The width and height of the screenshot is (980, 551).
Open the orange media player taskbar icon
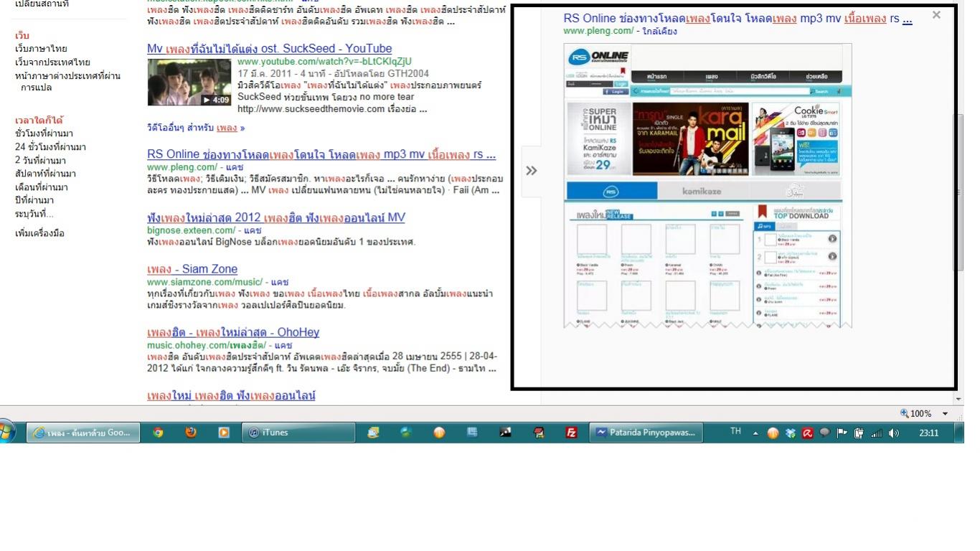click(x=224, y=433)
